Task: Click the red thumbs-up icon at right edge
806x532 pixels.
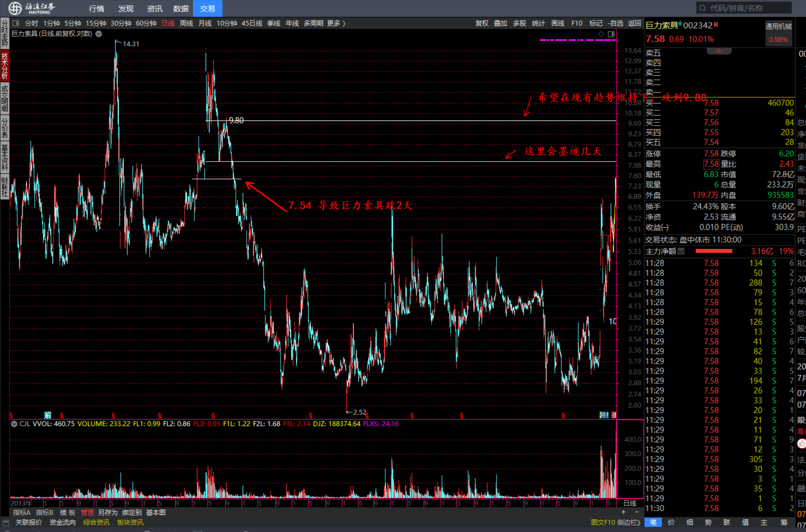Action: (x=802, y=443)
